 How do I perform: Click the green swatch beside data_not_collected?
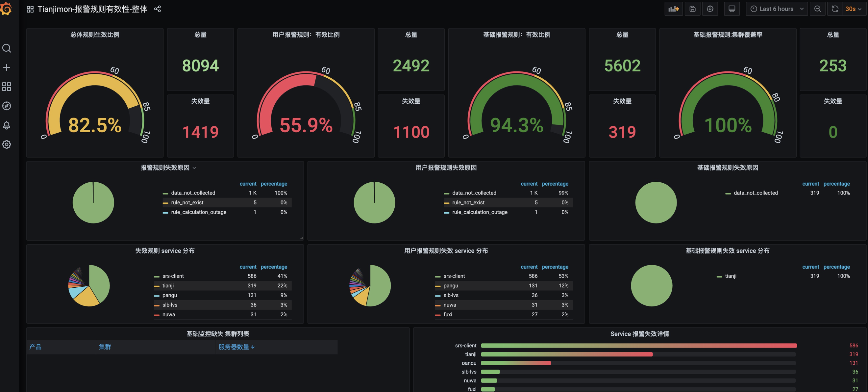(165, 193)
